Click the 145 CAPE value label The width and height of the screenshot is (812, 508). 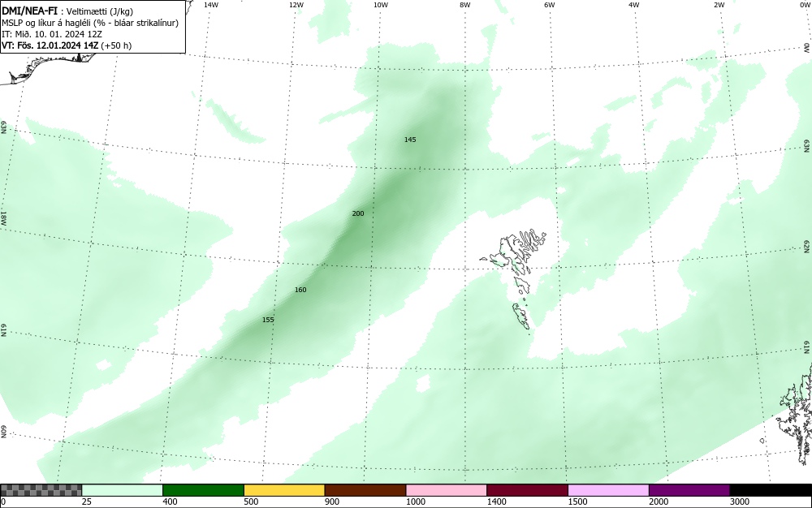[410, 140]
